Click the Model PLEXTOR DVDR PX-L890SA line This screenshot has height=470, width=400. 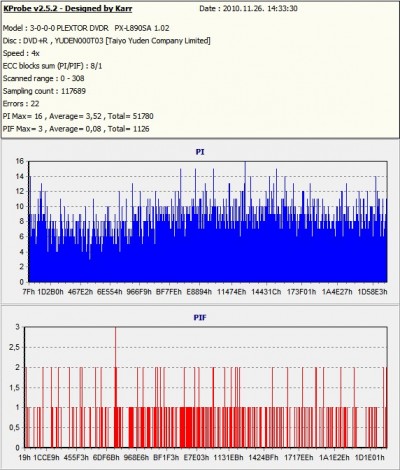point(86,28)
